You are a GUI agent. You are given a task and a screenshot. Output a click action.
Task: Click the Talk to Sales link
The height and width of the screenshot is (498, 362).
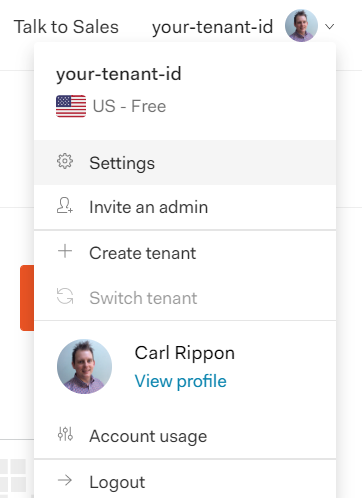(66, 27)
